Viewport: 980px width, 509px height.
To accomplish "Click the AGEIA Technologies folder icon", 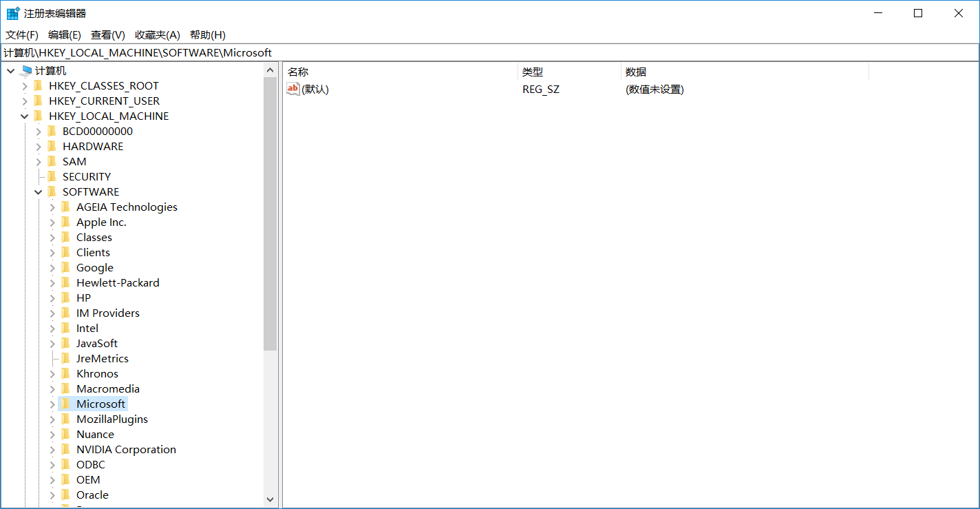I will coord(66,207).
